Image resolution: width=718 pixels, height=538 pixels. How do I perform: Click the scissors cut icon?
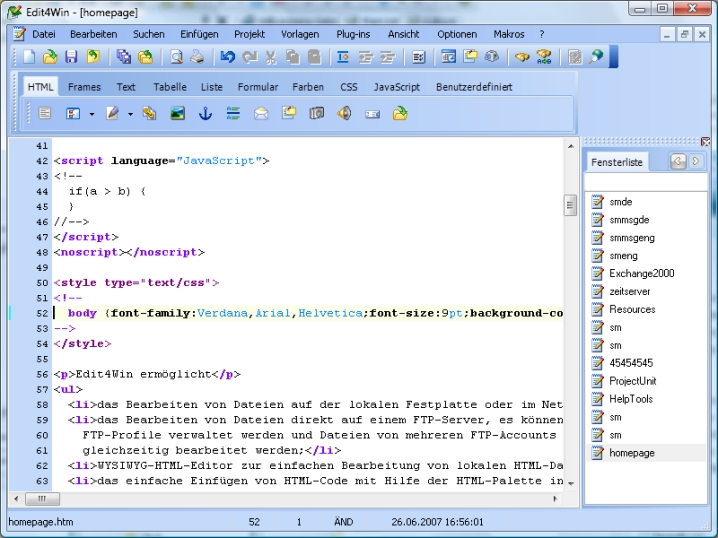click(x=270, y=57)
